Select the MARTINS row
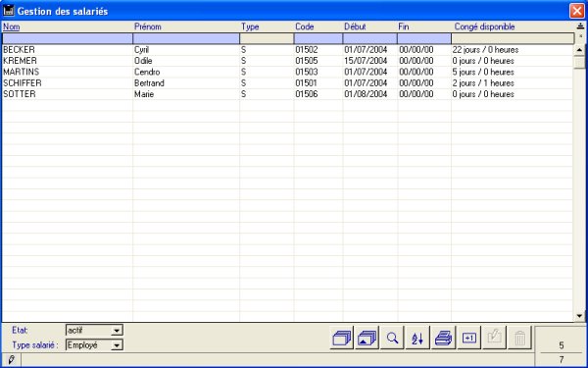 287,72
